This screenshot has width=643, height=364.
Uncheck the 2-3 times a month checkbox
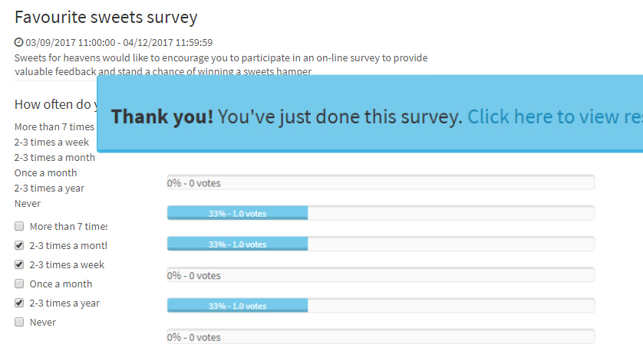[x=19, y=245]
